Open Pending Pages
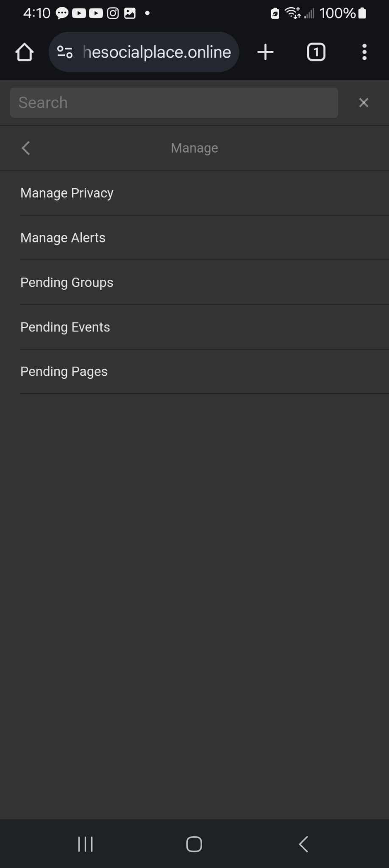Screen dimensions: 389x868 64,372
